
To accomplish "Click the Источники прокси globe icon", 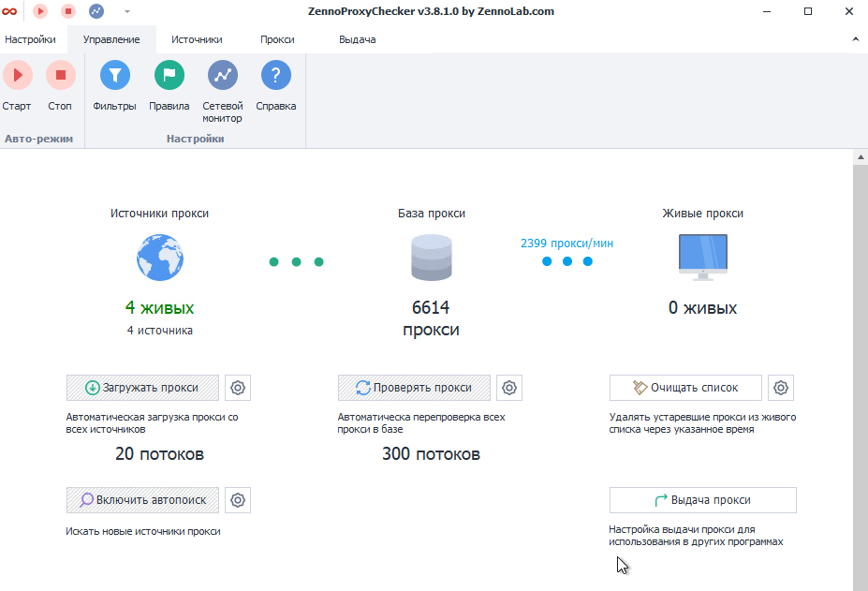I will (x=160, y=258).
